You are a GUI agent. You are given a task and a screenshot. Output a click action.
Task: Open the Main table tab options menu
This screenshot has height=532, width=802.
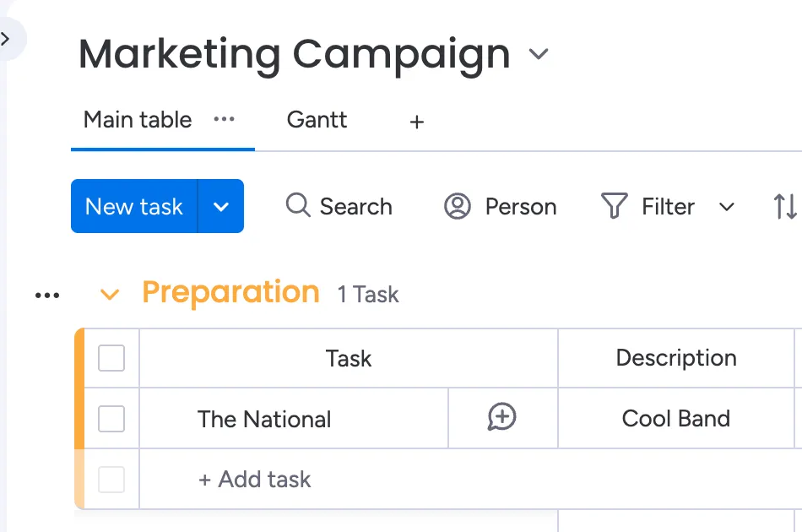coord(224,120)
